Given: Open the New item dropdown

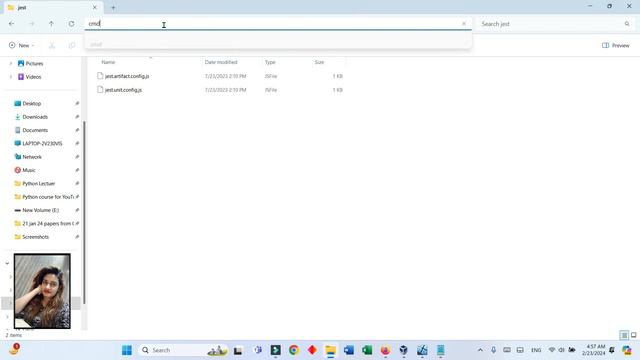Looking at the screenshot, I should [21, 45].
